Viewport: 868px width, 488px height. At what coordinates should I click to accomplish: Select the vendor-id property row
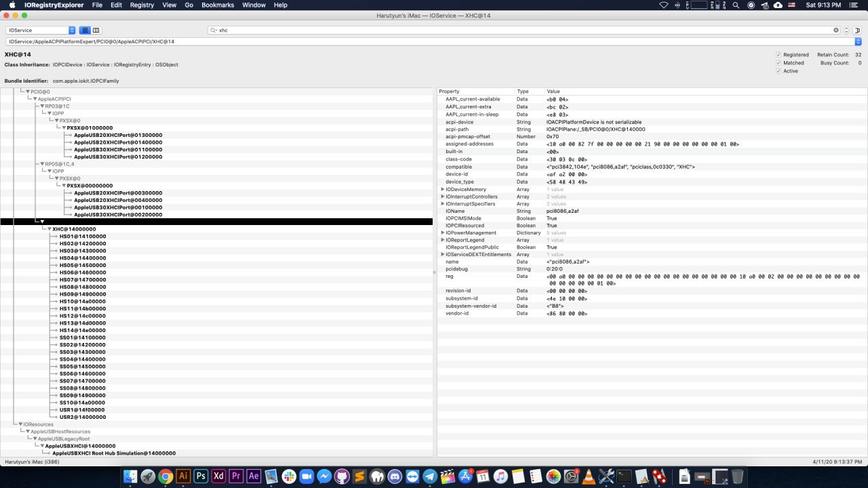click(652, 313)
